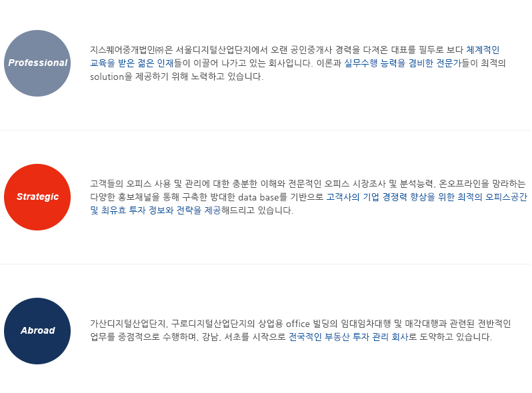Click the word 'solution' in the Professional paragraph
Viewport: 532px width, 393px height.
click(107, 77)
